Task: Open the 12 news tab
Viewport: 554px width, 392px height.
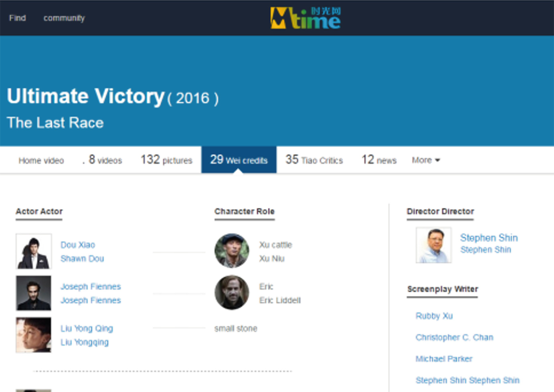Action: [x=379, y=160]
